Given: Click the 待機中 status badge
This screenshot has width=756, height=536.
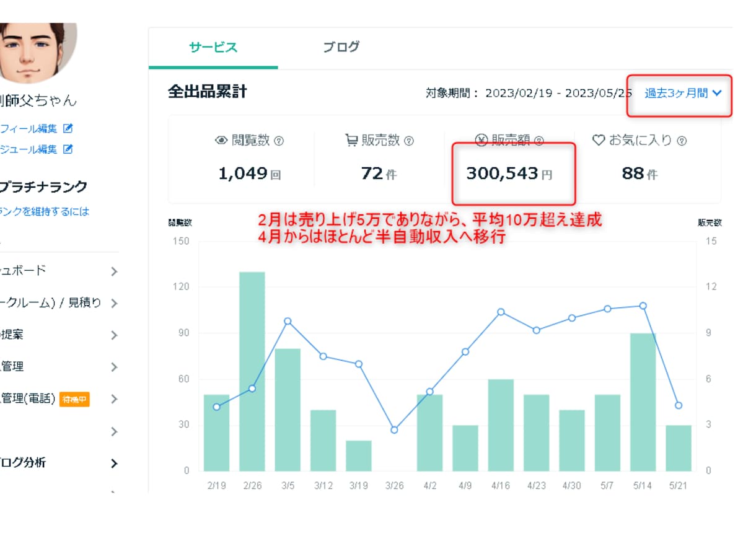Looking at the screenshot, I should coord(75,400).
